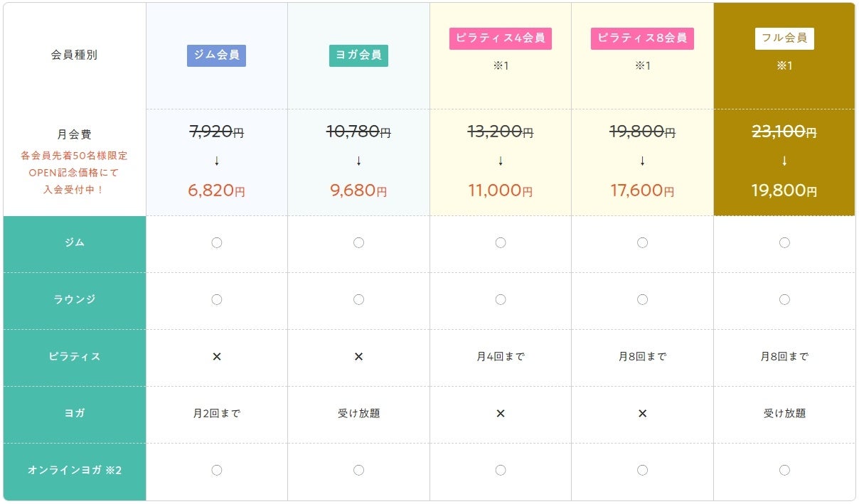This screenshot has width=859, height=504.
Task: Click ヨガ row cross under ピラティス4会員
Action: pos(501,414)
